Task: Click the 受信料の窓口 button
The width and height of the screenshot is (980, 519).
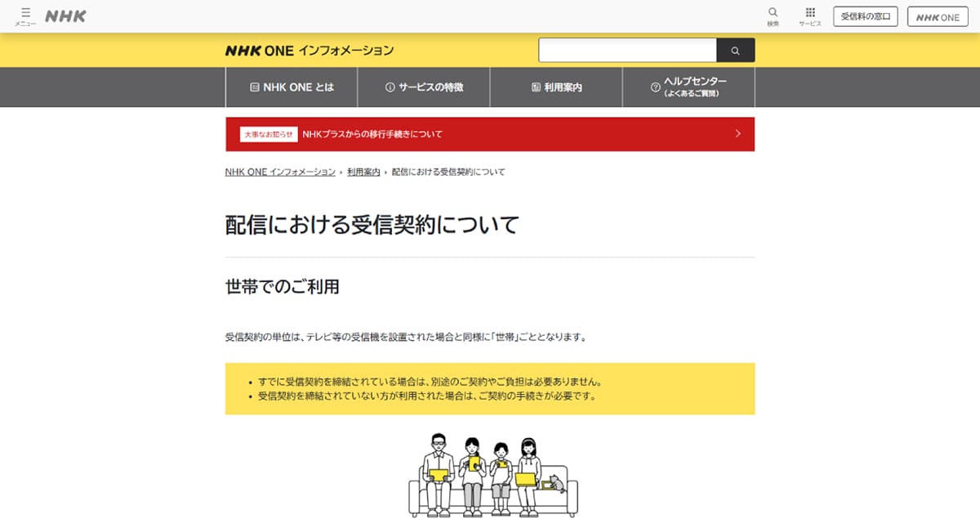Action: tap(864, 16)
